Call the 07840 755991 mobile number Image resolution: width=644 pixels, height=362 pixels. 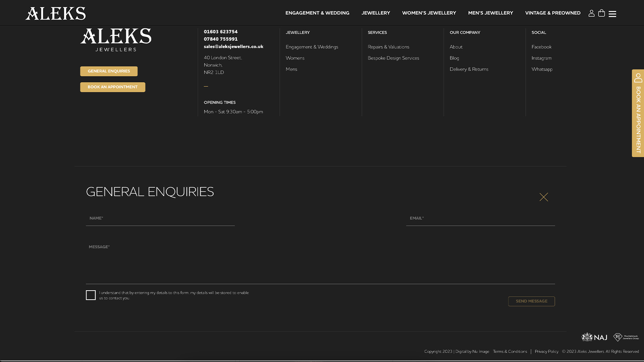(221, 39)
